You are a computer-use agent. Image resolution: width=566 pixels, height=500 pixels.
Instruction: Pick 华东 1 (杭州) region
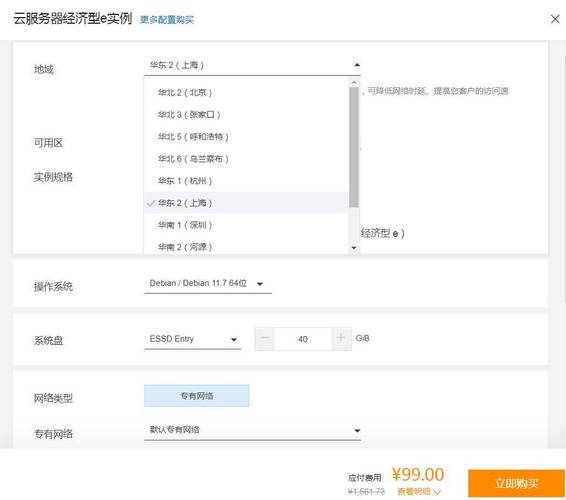click(x=245, y=181)
